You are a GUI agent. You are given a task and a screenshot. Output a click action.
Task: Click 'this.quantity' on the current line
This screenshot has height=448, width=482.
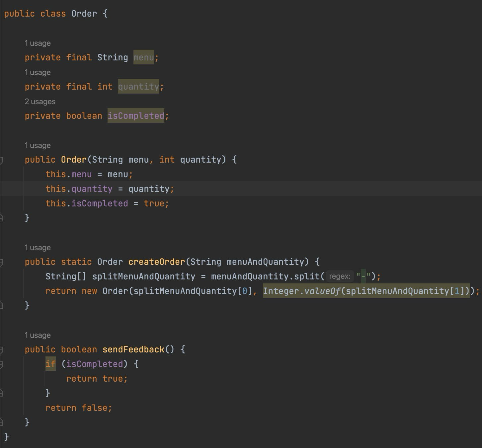point(79,189)
